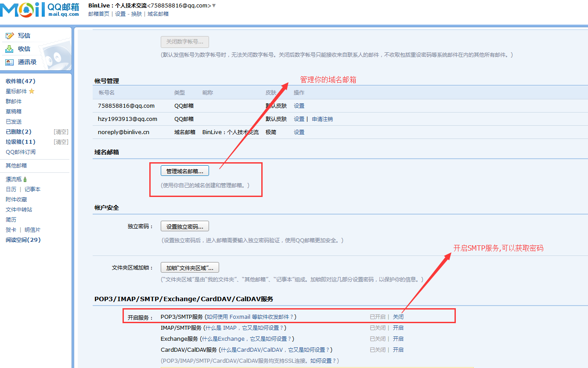
Task: Open 星标邮件 folder
Action: 16,91
